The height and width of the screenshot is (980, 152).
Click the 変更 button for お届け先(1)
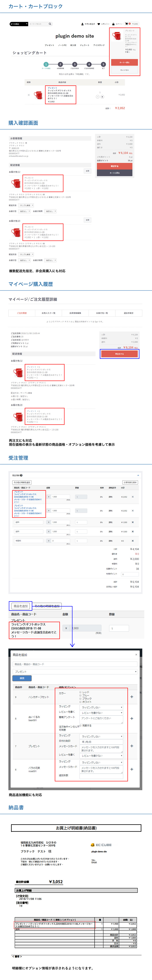coord(87,171)
